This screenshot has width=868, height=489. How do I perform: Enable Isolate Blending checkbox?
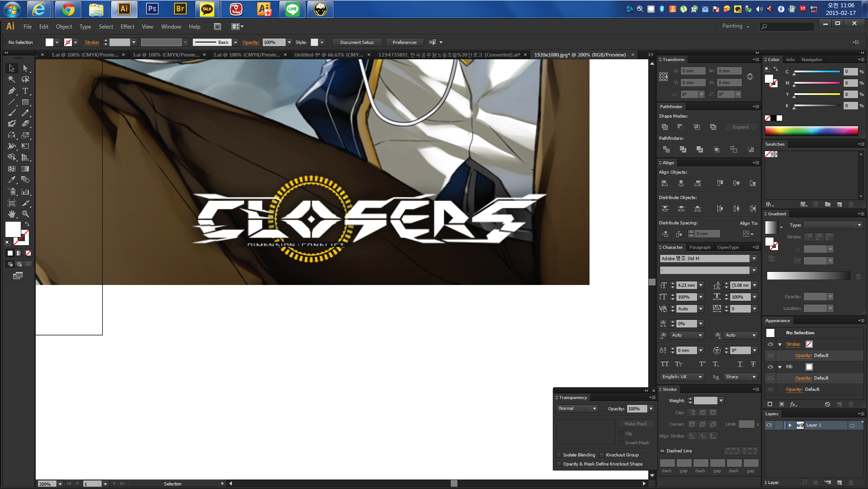pos(559,455)
